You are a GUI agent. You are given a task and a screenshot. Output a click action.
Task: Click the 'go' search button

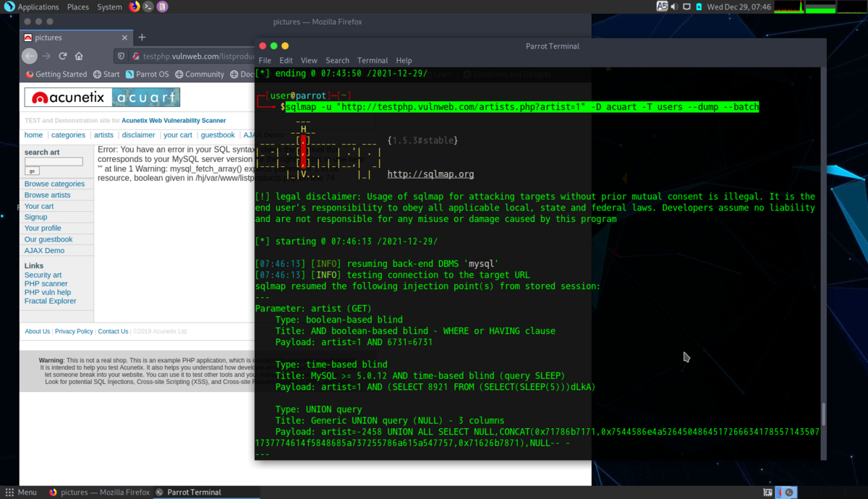(32, 171)
